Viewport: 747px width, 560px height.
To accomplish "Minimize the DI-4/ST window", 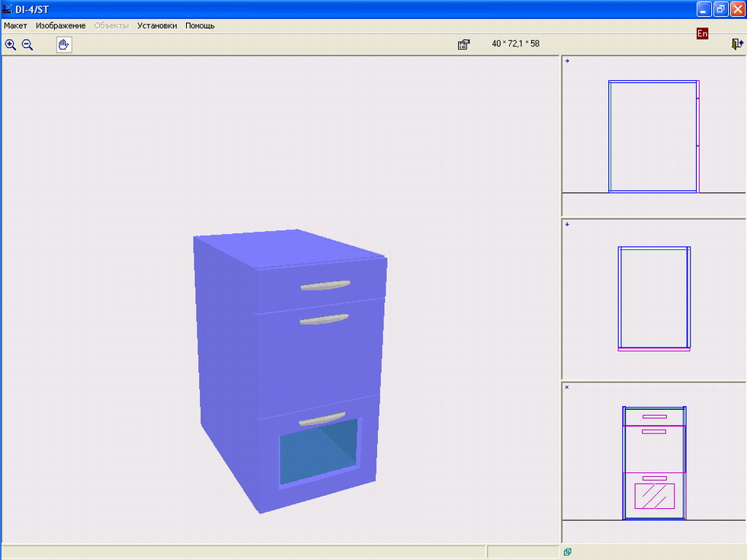I will 704,9.
